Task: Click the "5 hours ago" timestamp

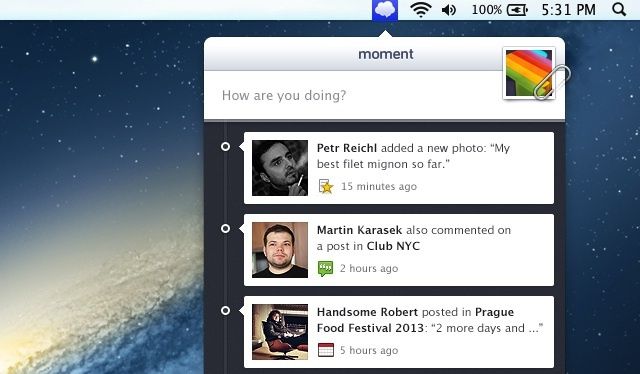Action: pos(369,351)
